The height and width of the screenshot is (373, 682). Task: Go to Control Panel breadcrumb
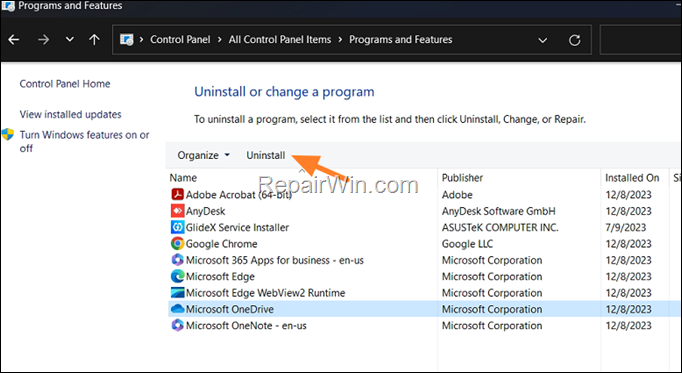coord(180,40)
